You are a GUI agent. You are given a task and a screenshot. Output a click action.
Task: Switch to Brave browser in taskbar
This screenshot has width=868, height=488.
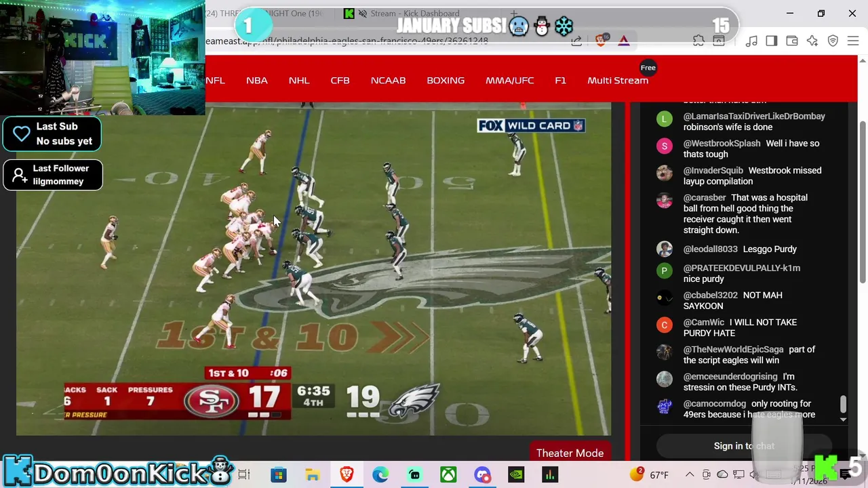coord(347,474)
